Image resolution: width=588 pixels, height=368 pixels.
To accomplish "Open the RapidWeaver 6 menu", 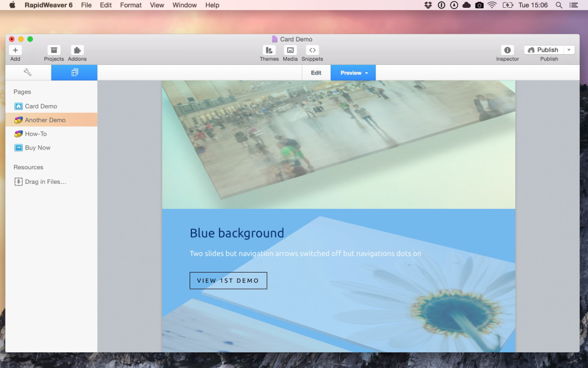I will tap(49, 5).
